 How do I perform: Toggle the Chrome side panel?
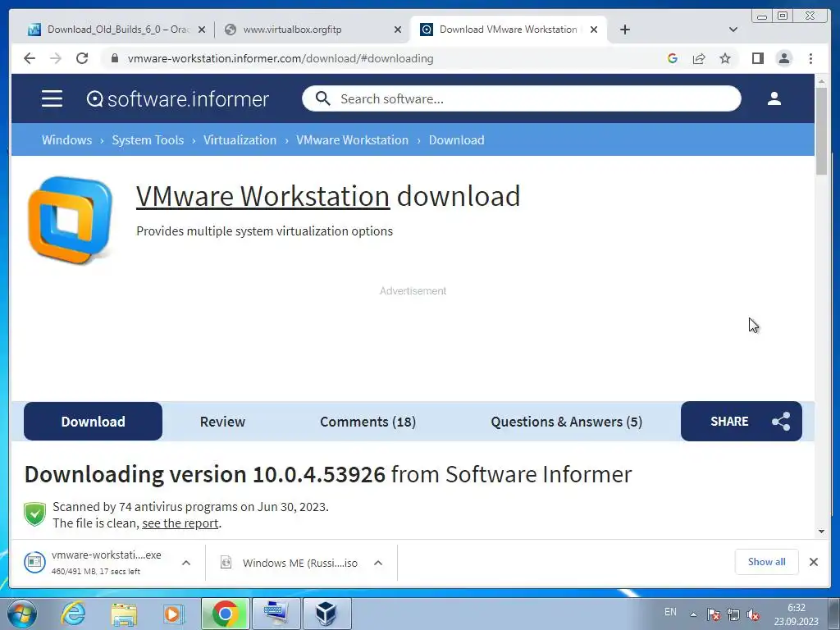click(x=757, y=58)
